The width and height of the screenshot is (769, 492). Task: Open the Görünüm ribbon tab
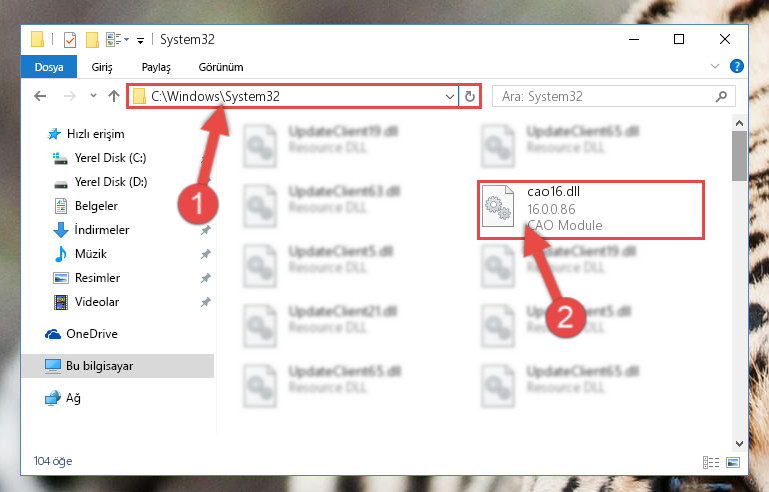pyautogui.click(x=221, y=67)
